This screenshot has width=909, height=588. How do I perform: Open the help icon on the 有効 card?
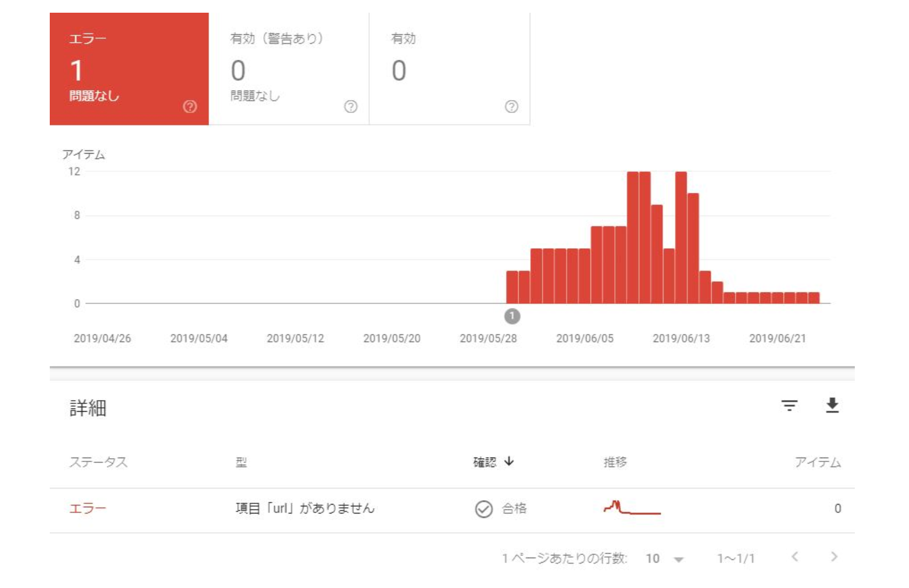pos(510,106)
